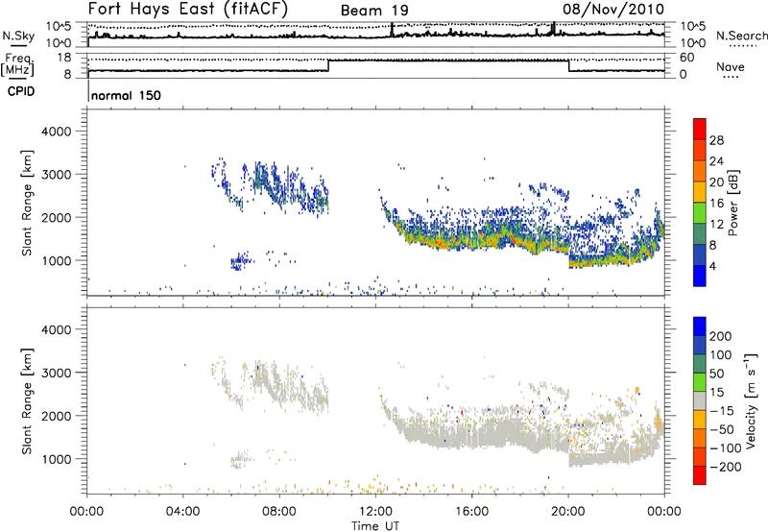
Task: Click the 'Nave' legend label
Action: [x=731, y=66]
